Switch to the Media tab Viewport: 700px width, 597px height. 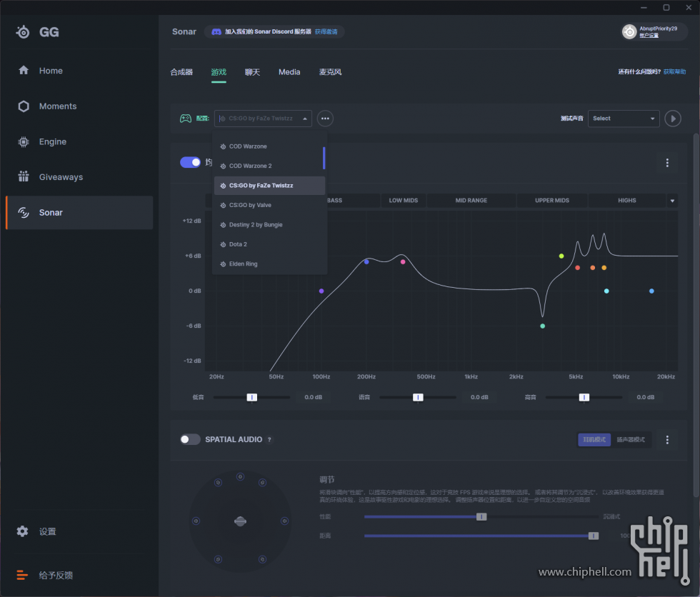click(289, 72)
